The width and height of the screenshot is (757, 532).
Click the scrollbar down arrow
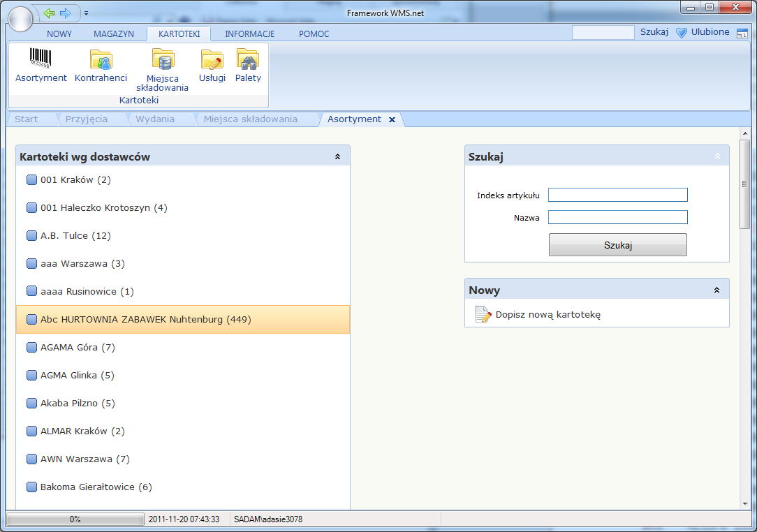pyautogui.click(x=744, y=504)
